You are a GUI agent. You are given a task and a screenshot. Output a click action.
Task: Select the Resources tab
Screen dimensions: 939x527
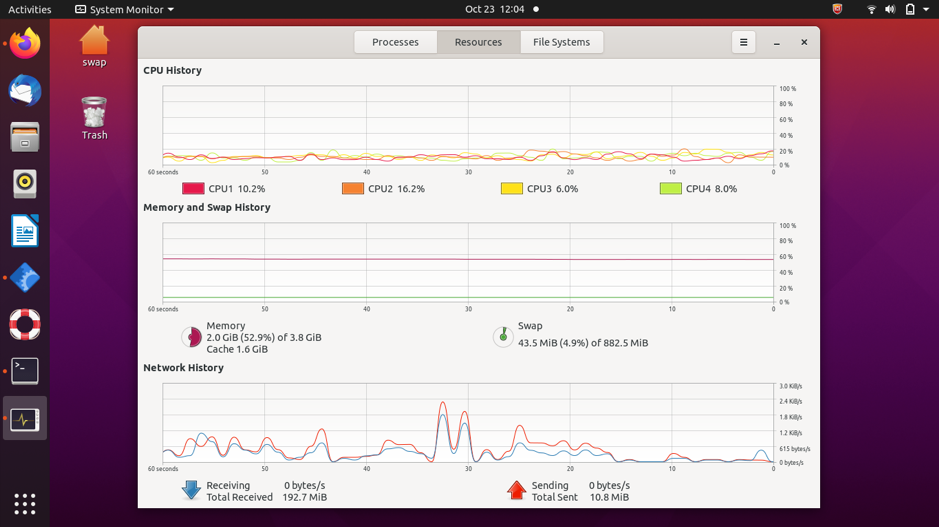pos(478,42)
